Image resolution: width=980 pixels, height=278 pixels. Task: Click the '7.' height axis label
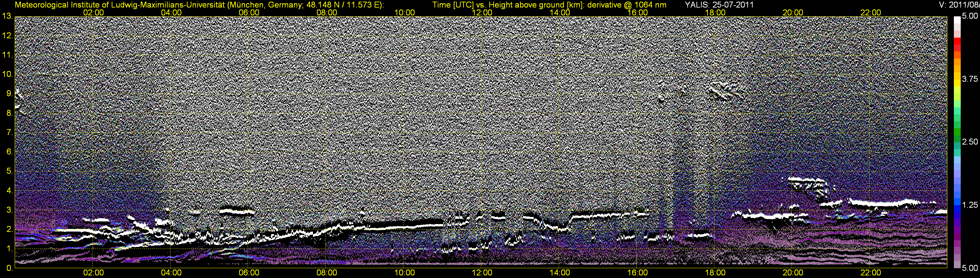pos(9,132)
